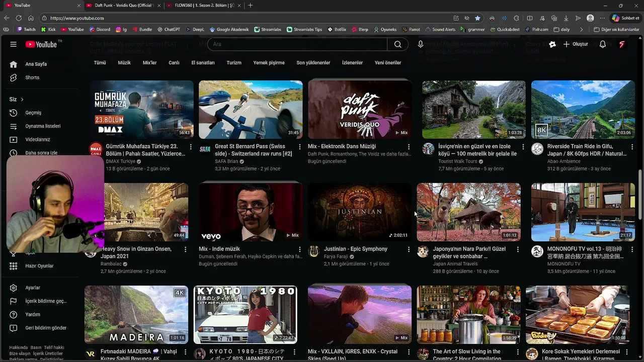Click the search magnifier button
The width and height of the screenshot is (644, 362).
click(398, 44)
